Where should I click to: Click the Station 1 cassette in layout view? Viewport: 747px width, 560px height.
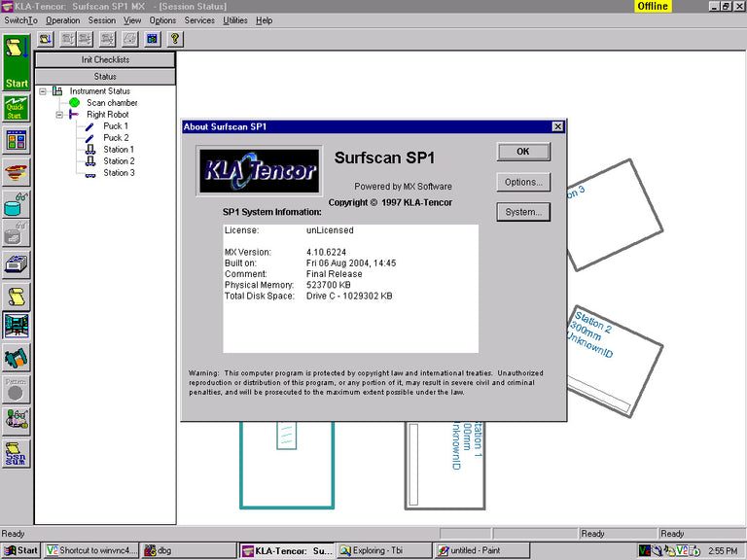[445, 466]
